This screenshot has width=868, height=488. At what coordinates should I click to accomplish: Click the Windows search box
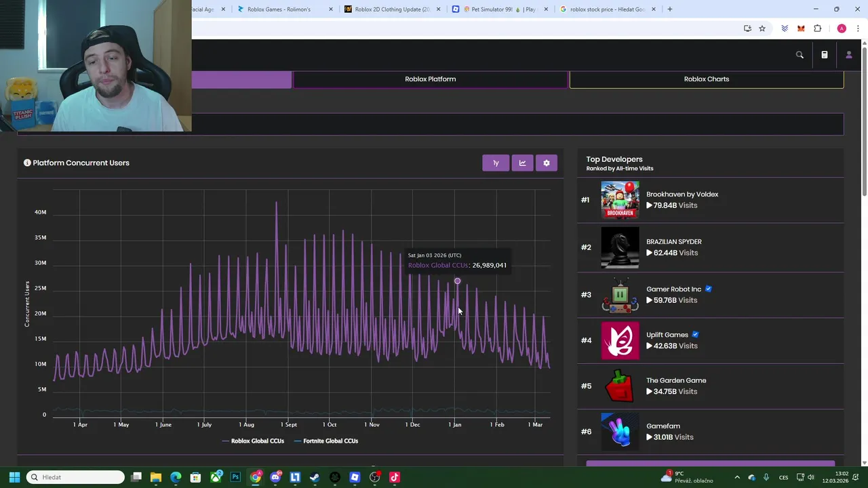pos(75,477)
